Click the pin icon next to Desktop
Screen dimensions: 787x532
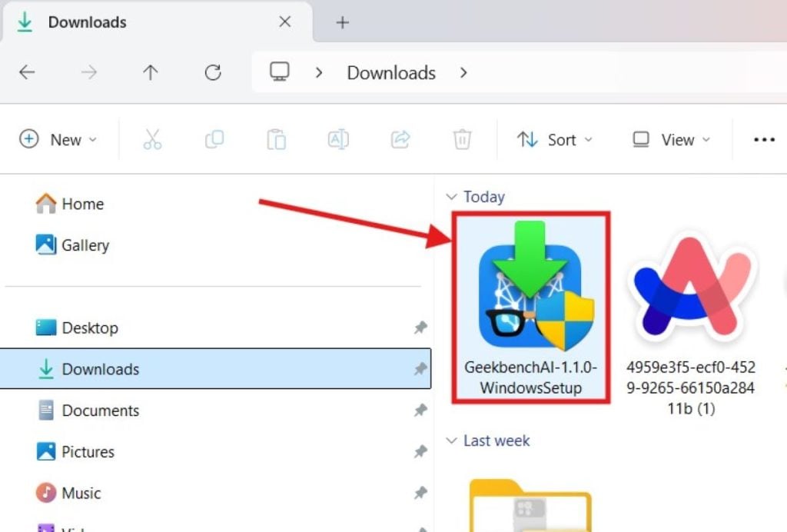point(420,328)
